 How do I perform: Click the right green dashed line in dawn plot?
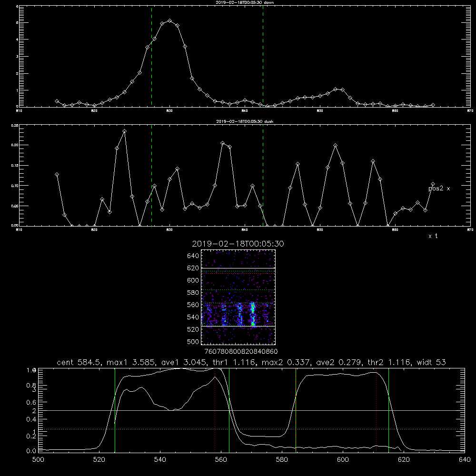coord(263,56)
